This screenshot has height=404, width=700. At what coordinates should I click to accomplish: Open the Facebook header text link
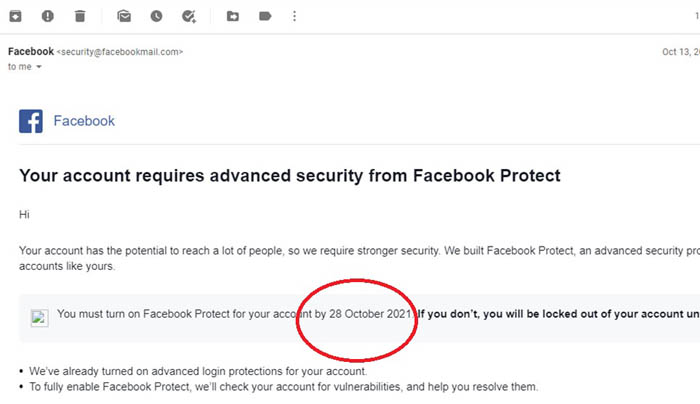coord(84,121)
